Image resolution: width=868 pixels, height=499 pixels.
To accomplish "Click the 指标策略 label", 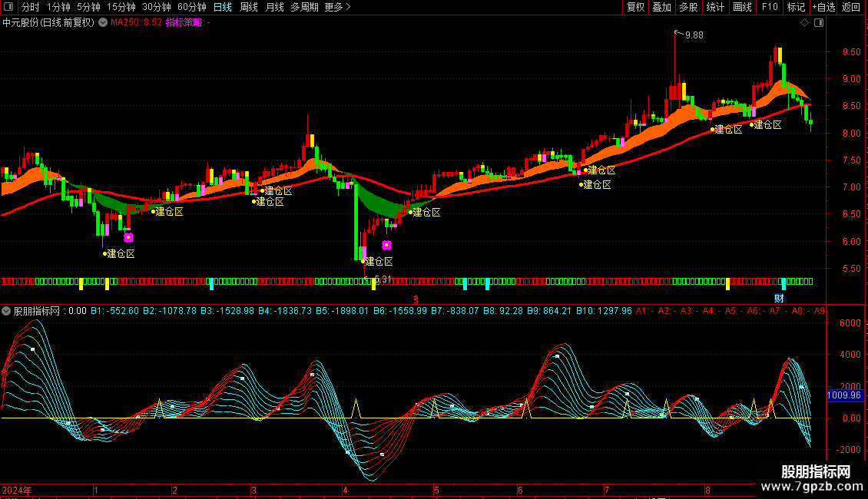I will pyautogui.click(x=187, y=23).
